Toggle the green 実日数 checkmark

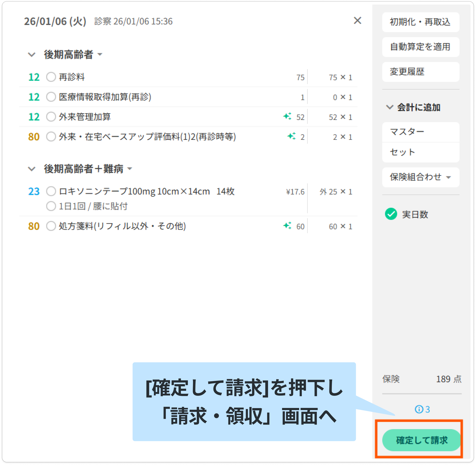(x=391, y=214)
